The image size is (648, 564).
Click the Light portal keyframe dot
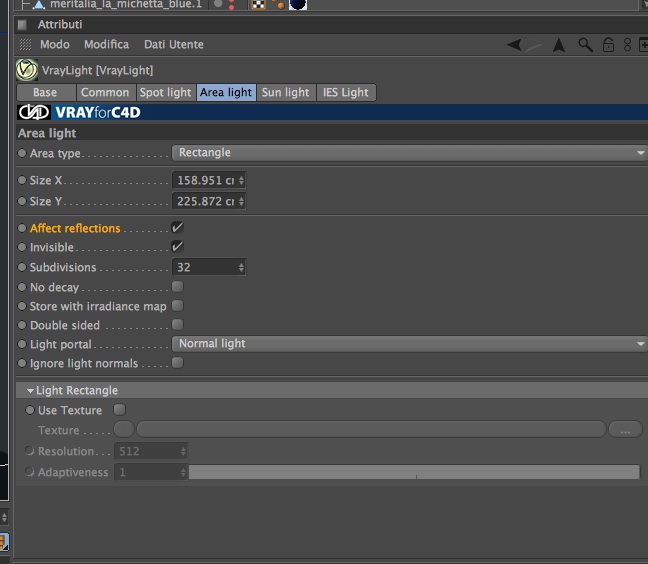click(x=22, y=344)
